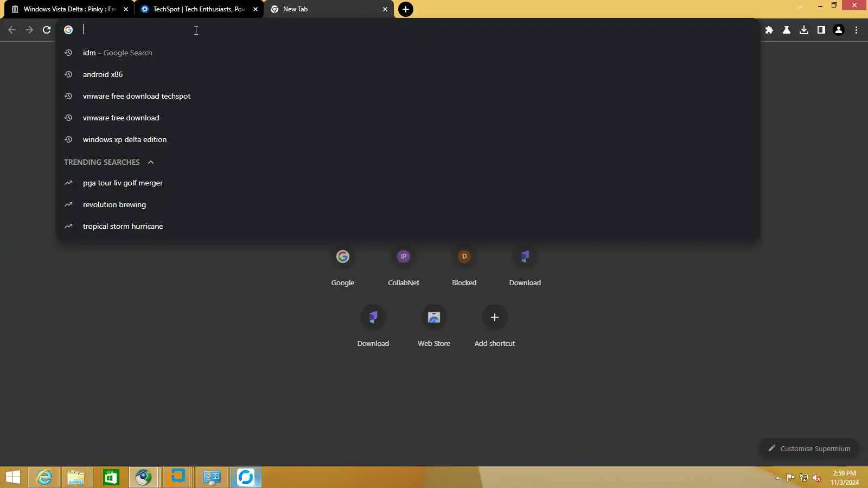The image size is (868, 488).
Task: Select the 'android x86' history suggestion
Action: [408, 74]
